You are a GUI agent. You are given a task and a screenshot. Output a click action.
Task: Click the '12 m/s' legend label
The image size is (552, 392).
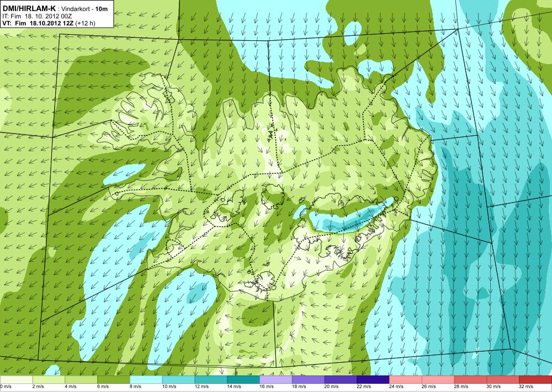coord(201,386)
